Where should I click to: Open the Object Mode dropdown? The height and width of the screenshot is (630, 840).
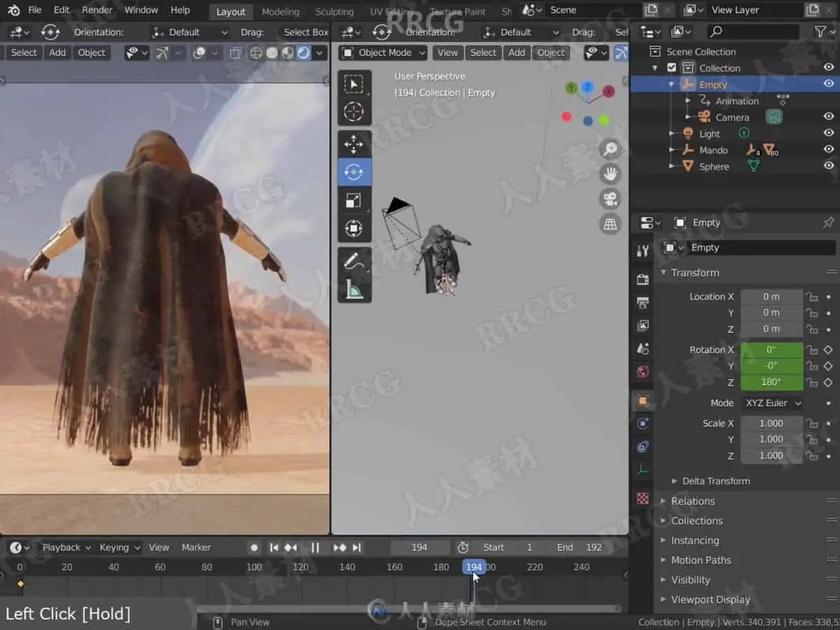383,52
